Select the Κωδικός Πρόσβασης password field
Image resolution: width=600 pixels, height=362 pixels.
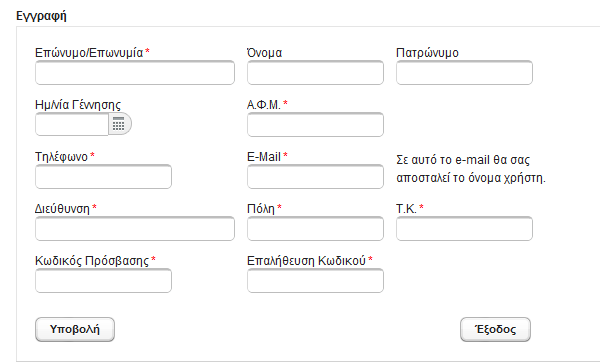tap(103, 280)
